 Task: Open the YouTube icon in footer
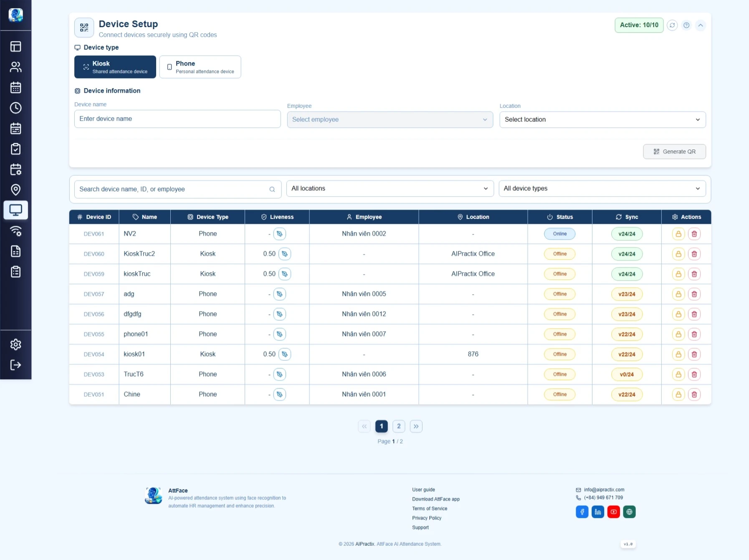pyautogui.click(x=613, y=512)
